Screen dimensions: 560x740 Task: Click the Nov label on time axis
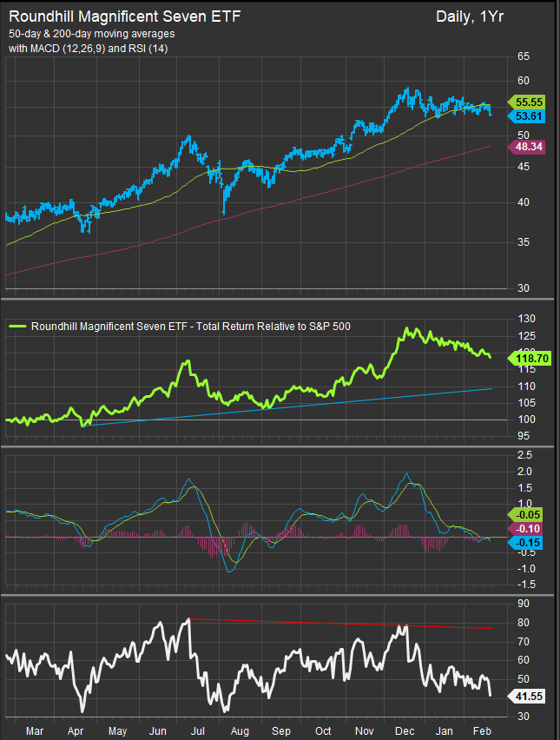[x=364, y=731]
